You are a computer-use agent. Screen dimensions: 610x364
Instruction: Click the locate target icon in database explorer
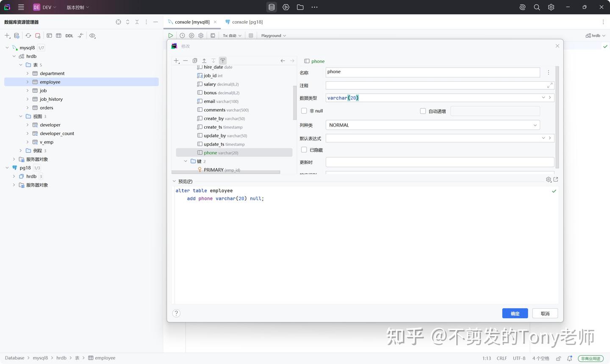tap(118, 22)
